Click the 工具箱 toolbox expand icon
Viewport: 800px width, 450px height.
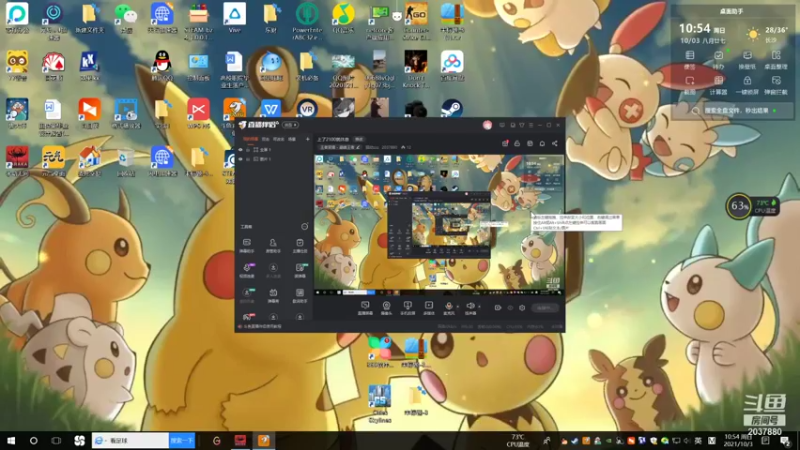[x=305, y=227]
